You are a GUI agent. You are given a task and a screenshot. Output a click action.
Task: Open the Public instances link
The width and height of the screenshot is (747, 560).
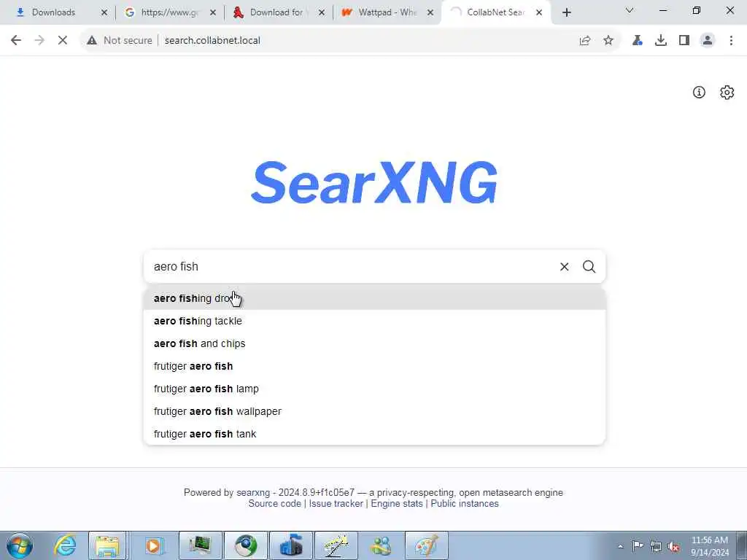(x=465, y=504)
